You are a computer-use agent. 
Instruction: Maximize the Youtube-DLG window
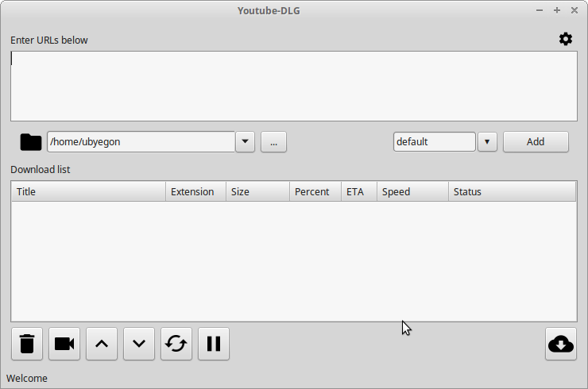[557, 10]
